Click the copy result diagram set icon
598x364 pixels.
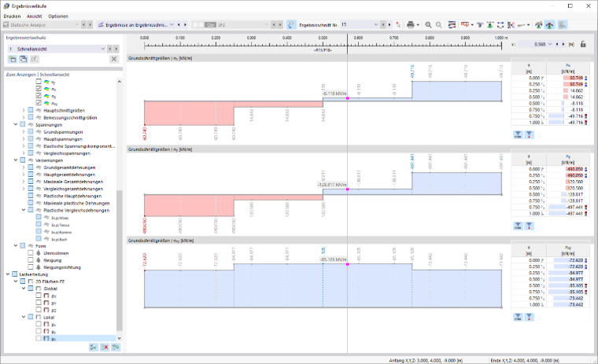pos(24,59)
